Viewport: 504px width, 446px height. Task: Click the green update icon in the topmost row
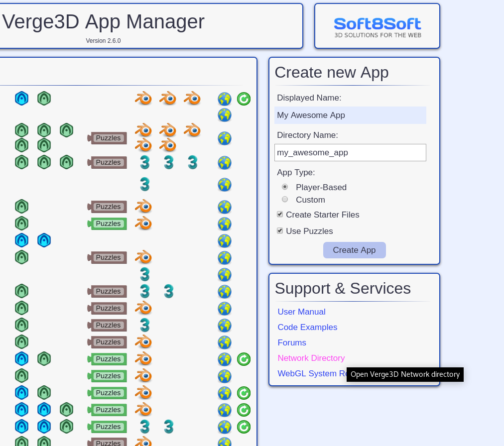click(244, 99)
